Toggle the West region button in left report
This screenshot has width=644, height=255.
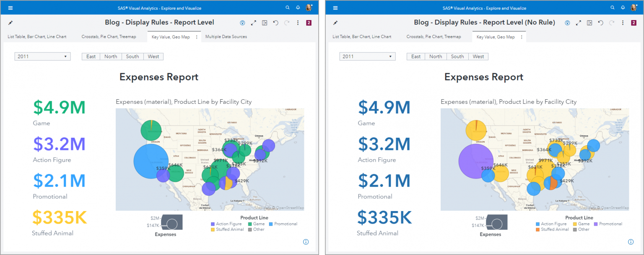coord(153,57)
